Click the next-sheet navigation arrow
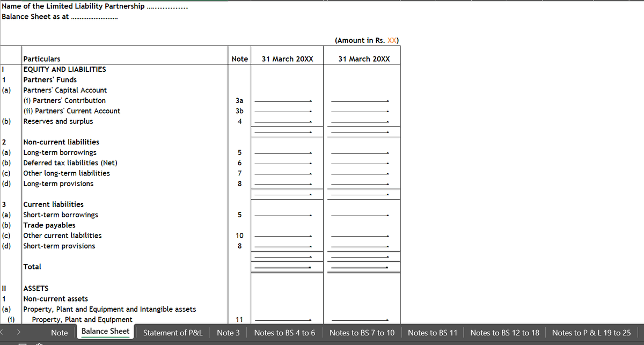 20,333
